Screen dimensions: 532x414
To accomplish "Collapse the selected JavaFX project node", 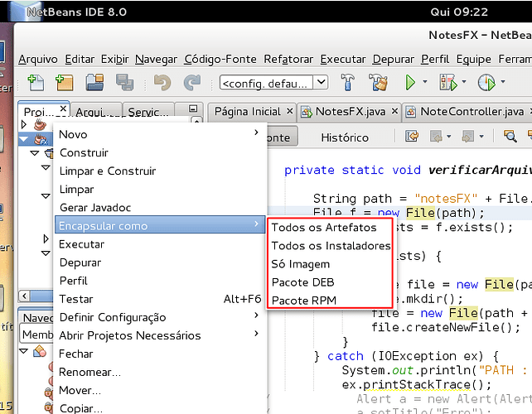I will pos(24,139).
